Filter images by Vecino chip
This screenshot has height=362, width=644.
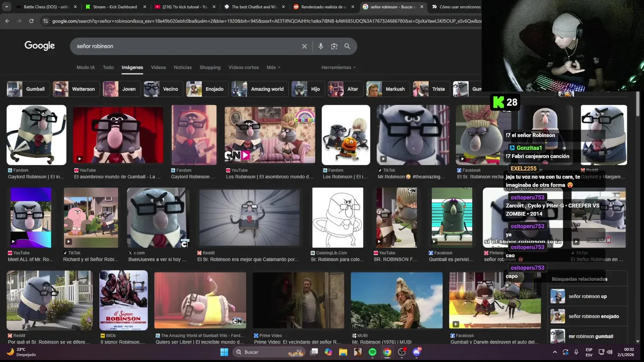click(x=163, y=89)
